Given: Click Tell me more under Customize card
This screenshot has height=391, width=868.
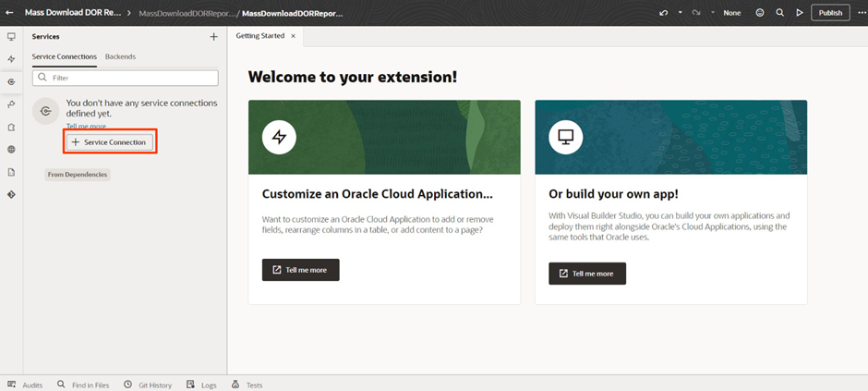Looking at the screenshot, I should [x=301, y=270].
